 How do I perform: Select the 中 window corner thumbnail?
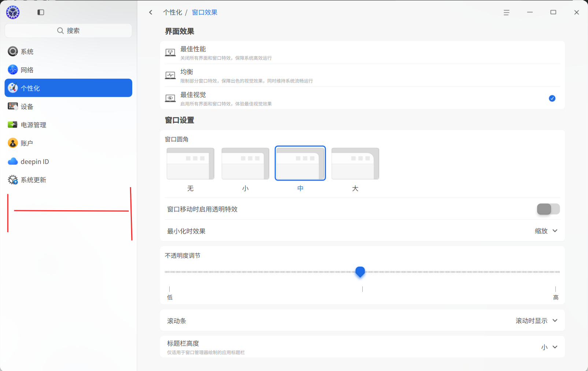coord(300,163)
